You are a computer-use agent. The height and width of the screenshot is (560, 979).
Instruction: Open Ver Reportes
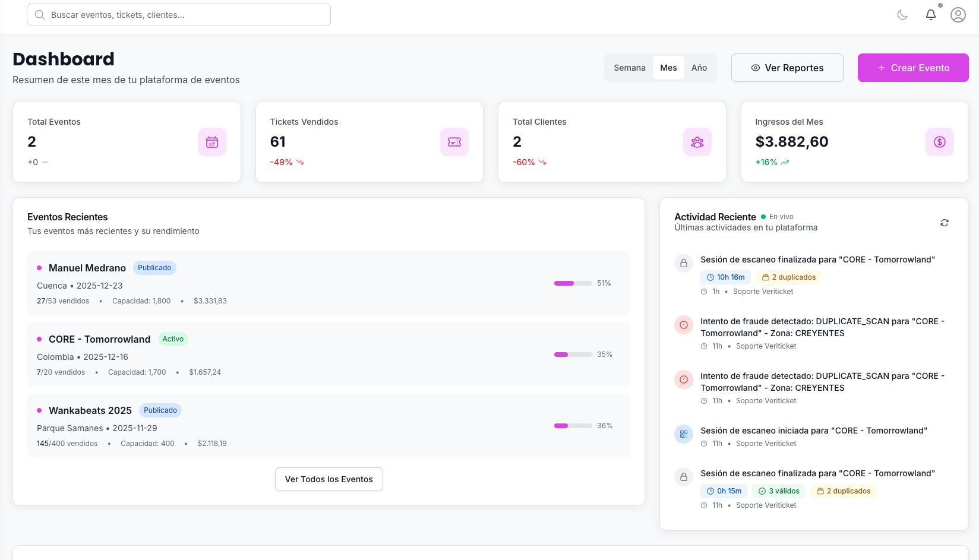(787, 68)
